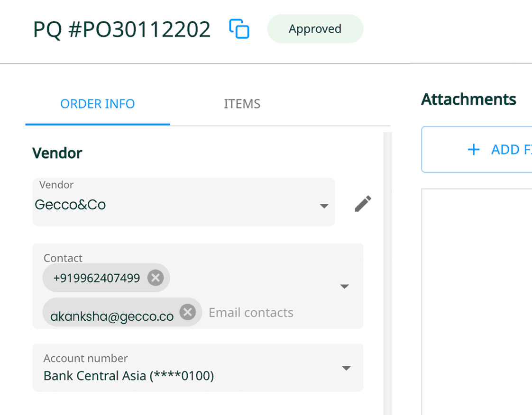Switch to the ORDER INFO tab
Viewport: 532px width, 415px height.
[98, 104]
